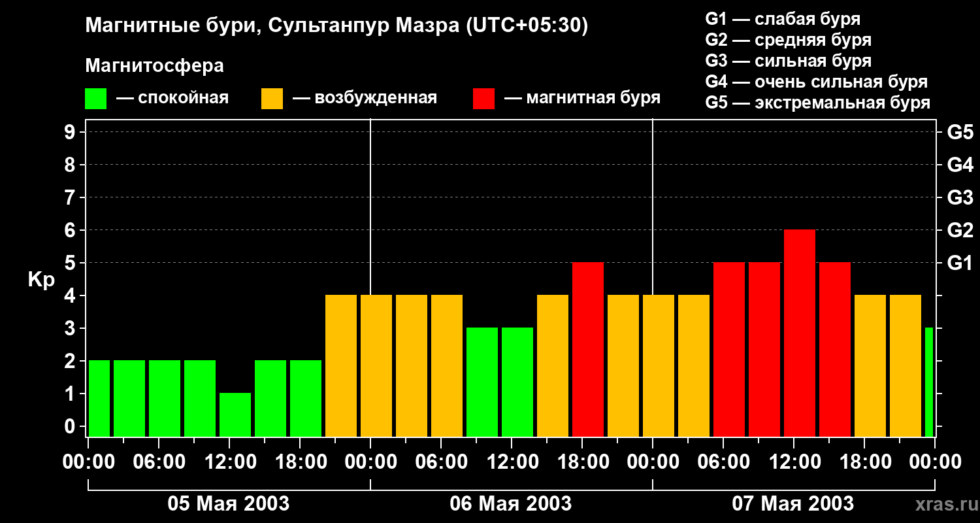
Task: Click the first green Kp 3 bar on 06 Мая
Action: click(482, 382)
